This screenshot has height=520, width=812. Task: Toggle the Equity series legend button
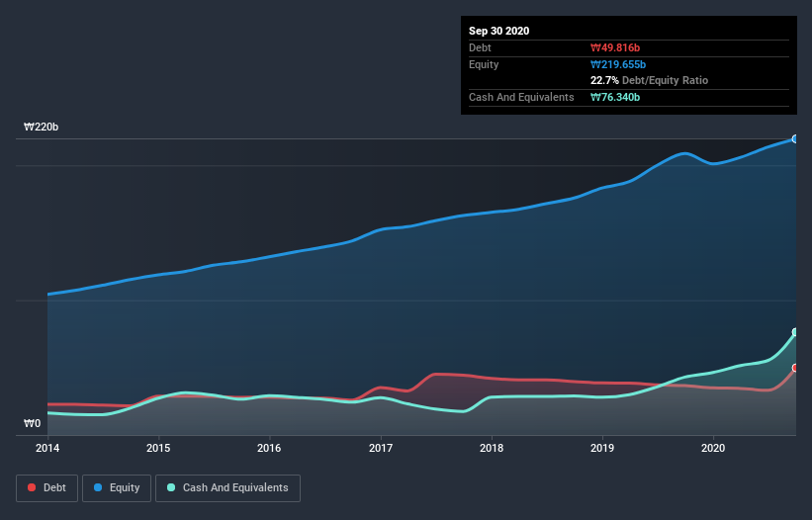(x=117, y=488)
